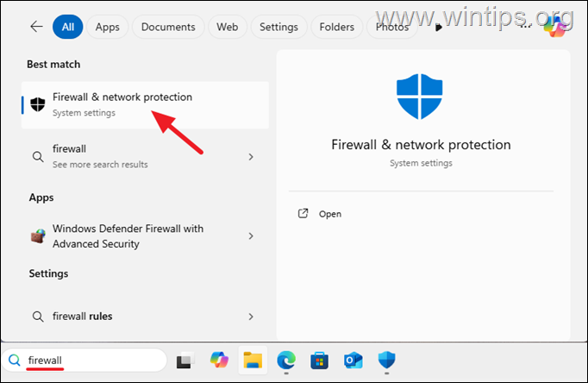
Task: Click Open in the preview pane
Action: (329, 214)
